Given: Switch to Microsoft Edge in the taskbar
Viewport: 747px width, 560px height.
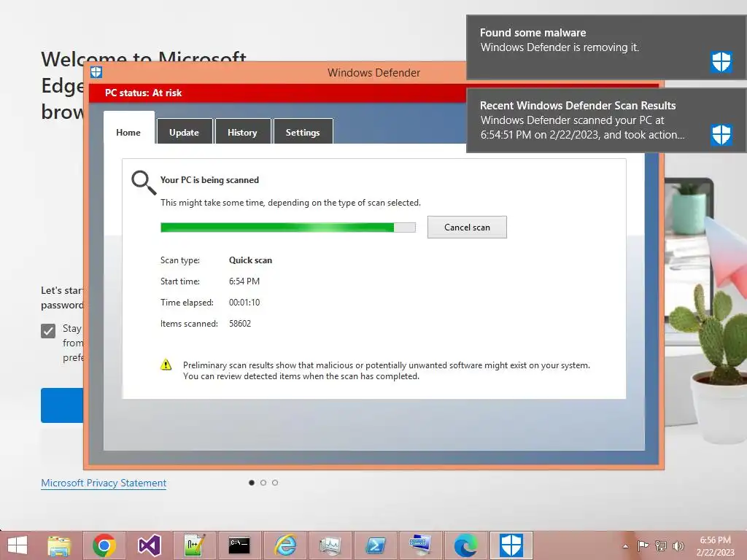Looking at the screenshot, I should (465, 545).
